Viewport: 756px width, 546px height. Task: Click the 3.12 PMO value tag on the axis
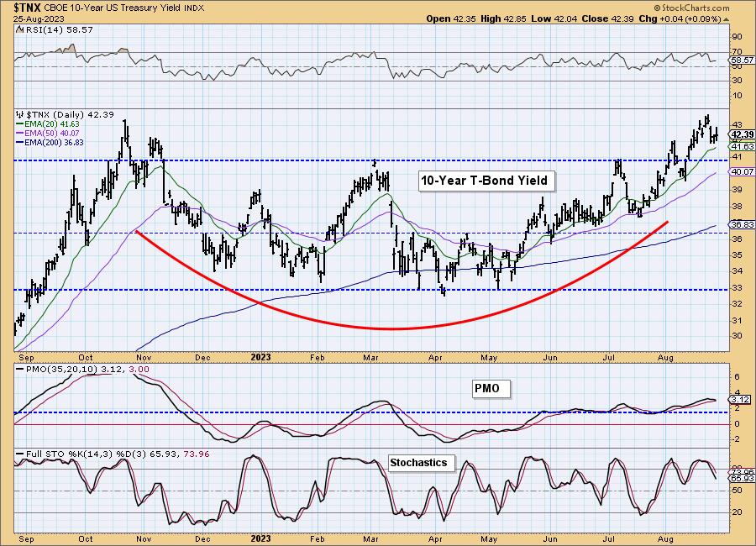741,400
